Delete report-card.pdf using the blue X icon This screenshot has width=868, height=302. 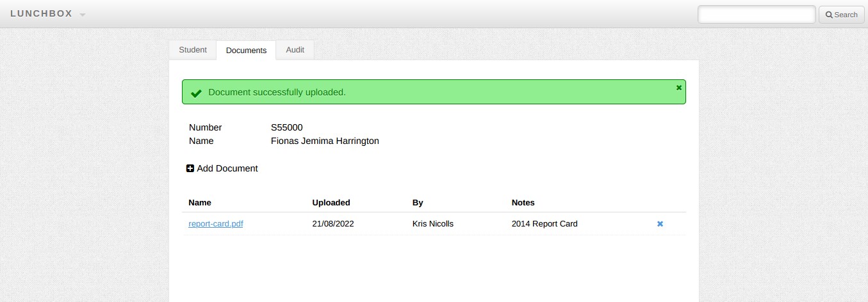(660, 224)
